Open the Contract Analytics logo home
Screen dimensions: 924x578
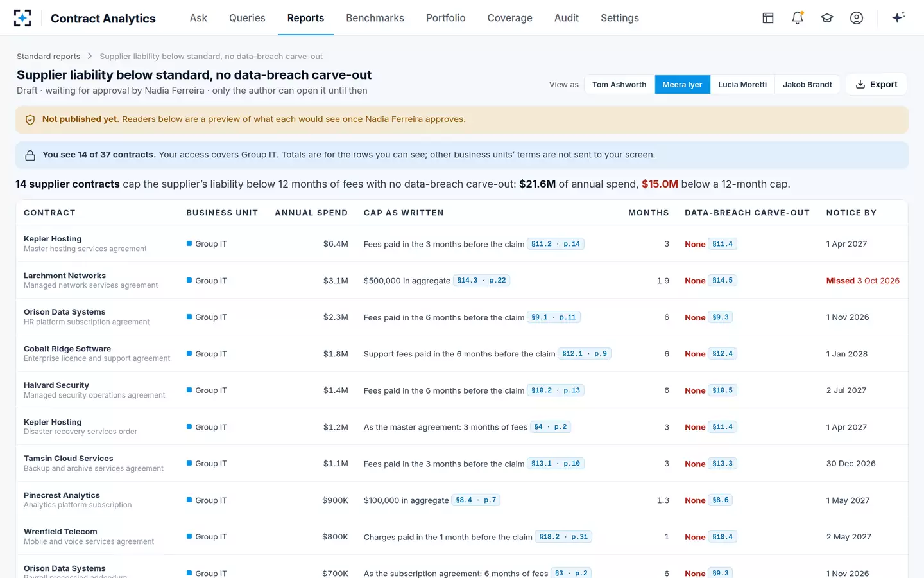pyautogui.click(x=22, y=18)
